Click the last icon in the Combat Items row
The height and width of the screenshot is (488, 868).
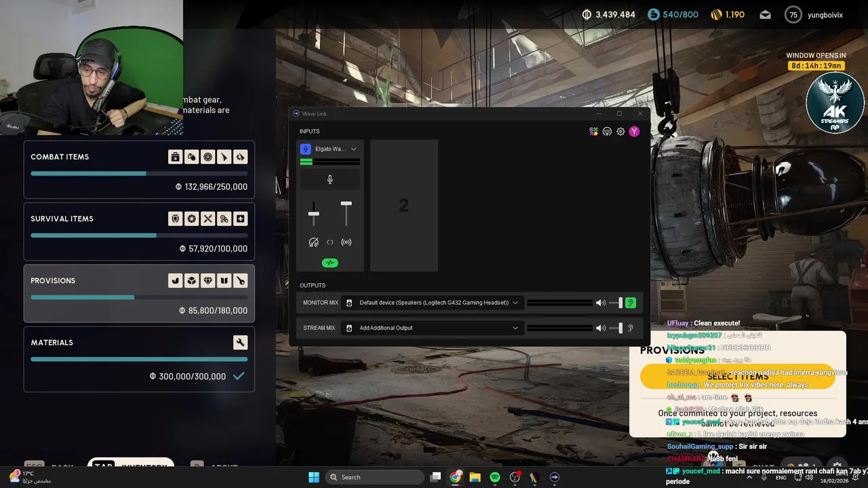click(x=240, y=157)
